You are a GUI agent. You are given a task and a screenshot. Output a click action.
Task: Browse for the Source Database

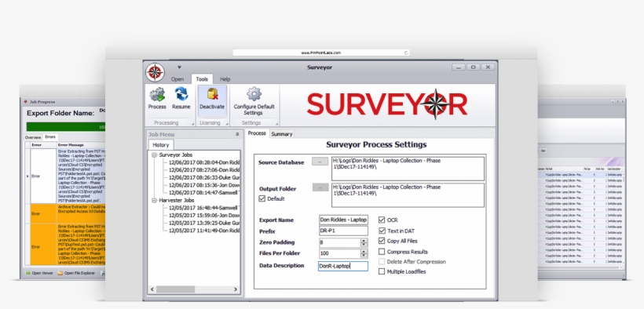(x=320, y=162)
